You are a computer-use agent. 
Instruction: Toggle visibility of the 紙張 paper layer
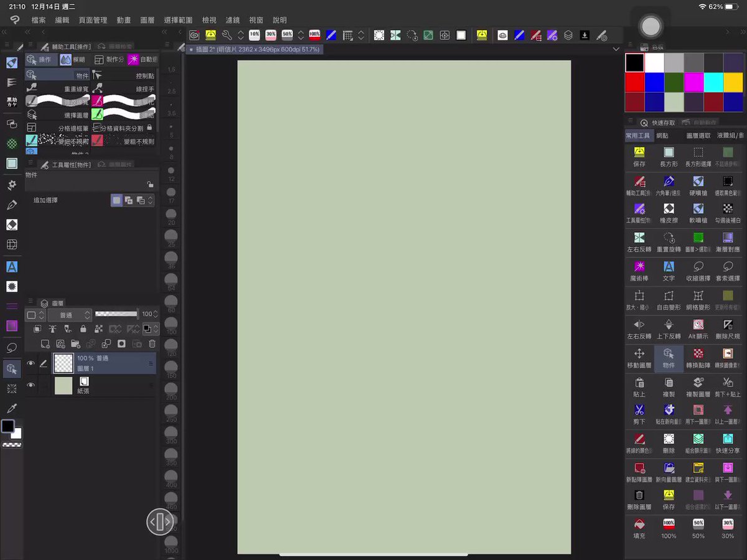[x=31, y=386]
